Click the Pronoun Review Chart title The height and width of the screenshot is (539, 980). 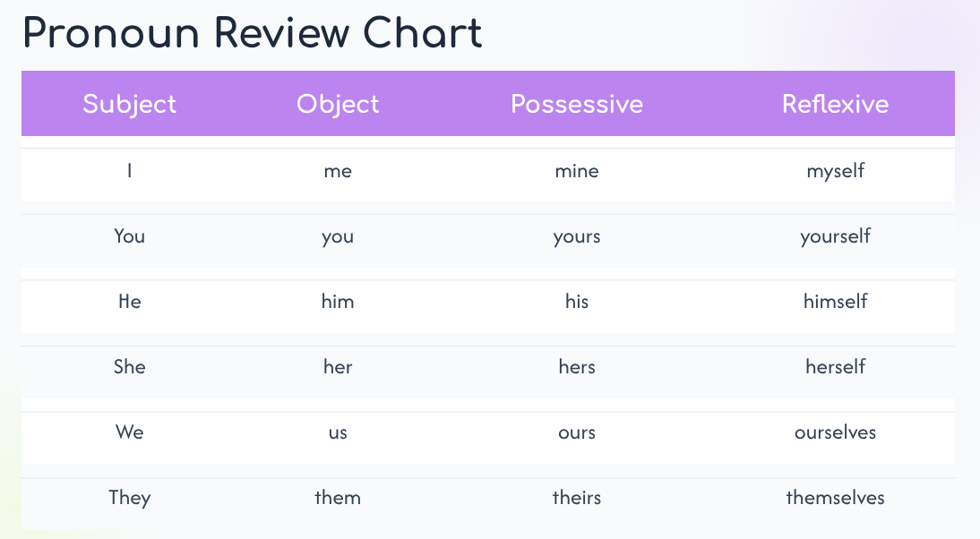253,34
